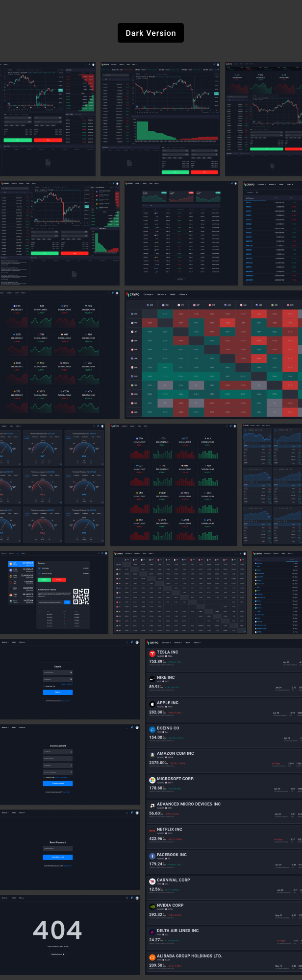The width and height of the screenshot is (302, 980).
Task: Click the CRYPO logo on stocks page
Action: click(x=153, y=643)
